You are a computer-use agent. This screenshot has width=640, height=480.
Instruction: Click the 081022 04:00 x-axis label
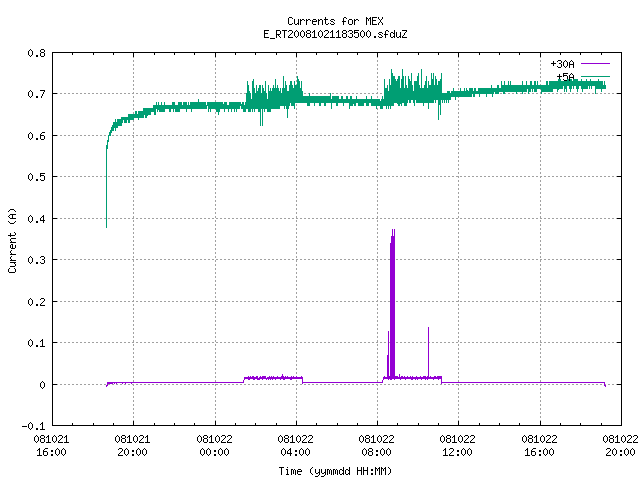click(295, 446)
